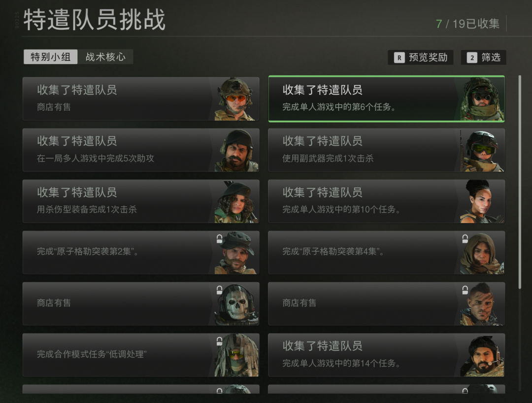
Task: Switch to the 特别小组 tab
Action: [x=51, y=57]
